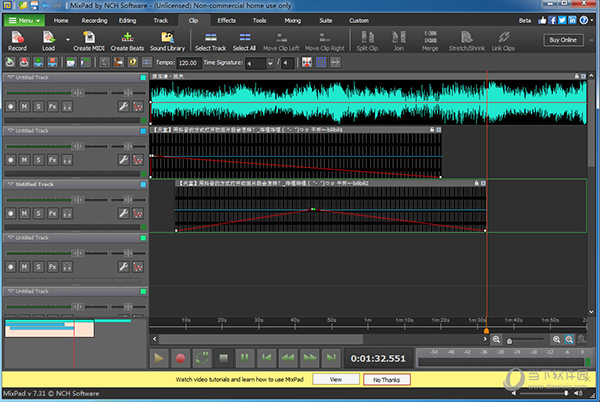Open the help icon dropdown arrow
Image resolution: width=600 pixels, height=402 pixels.
coord(592,20)
